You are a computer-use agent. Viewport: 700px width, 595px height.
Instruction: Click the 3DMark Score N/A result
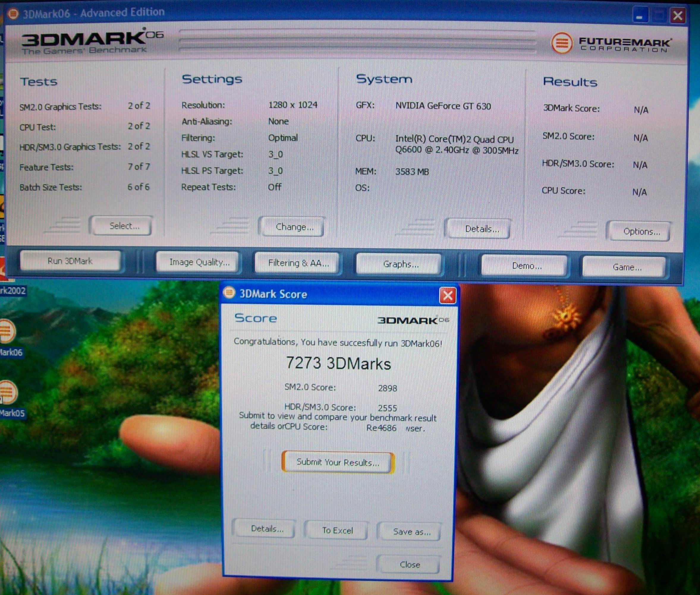point(641,110)
